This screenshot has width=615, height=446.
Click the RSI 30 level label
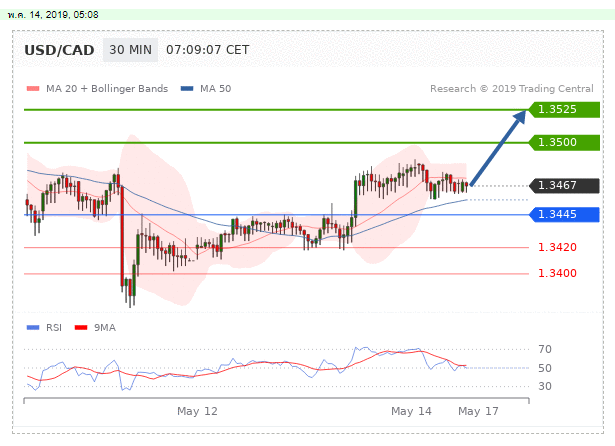(x=545, y=386)
